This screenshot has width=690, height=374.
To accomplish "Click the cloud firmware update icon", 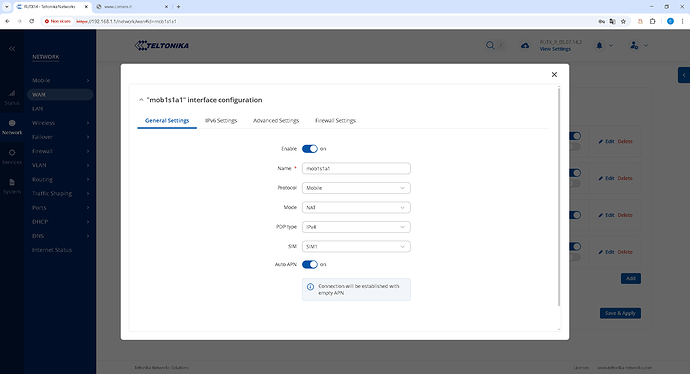I will (x=525, y=45).
